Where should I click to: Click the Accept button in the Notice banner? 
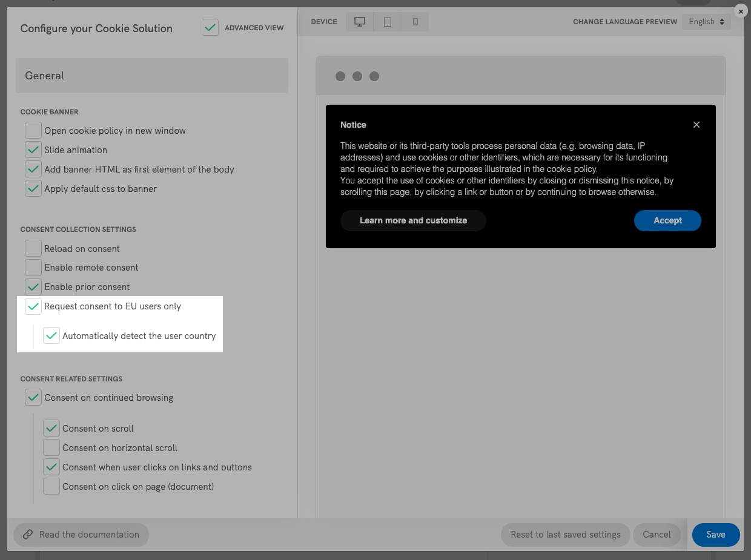pos(667,220)
